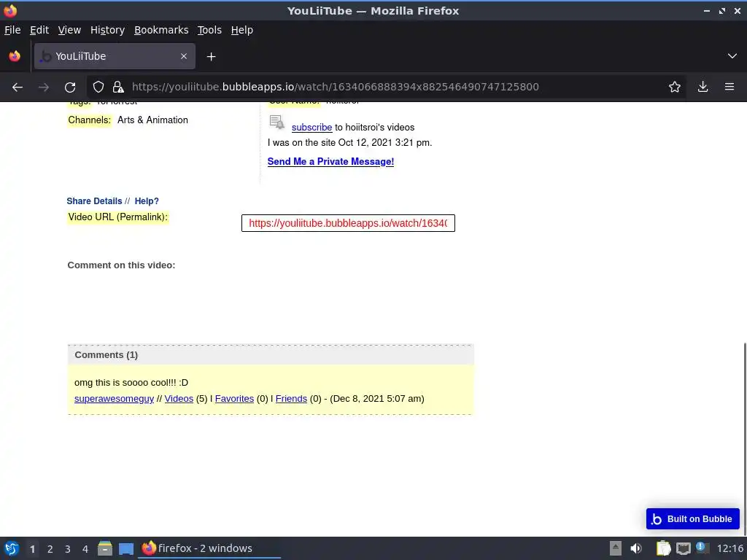Open the volume control tray icon

[x=636, y=548]
